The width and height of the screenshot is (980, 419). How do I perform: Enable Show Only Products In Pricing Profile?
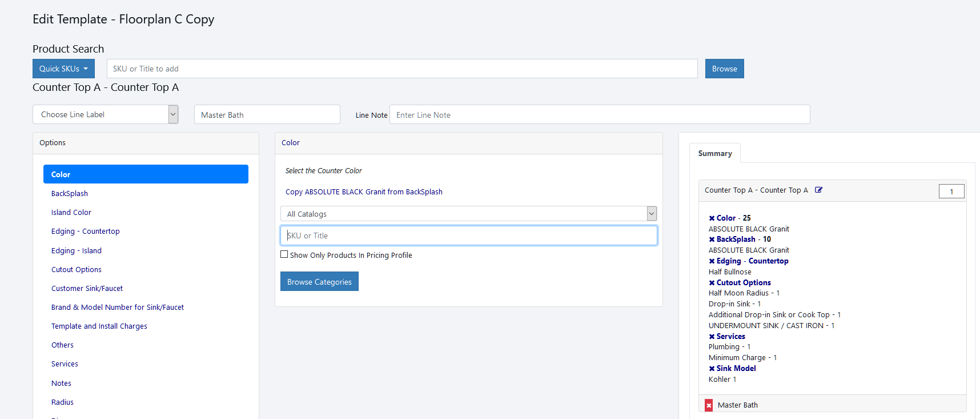pyautogui.click(x=284, y=254)
